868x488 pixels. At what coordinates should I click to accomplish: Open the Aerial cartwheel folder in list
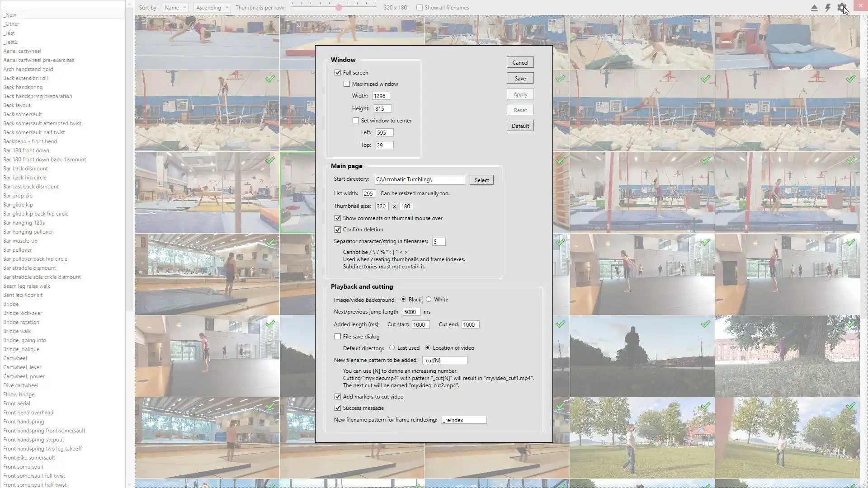22,51
